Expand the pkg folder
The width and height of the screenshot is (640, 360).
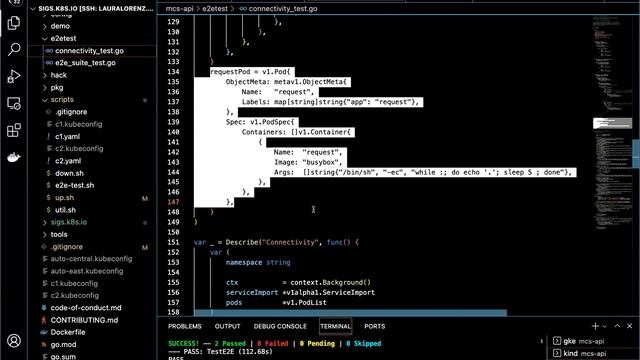coord(92,87)
